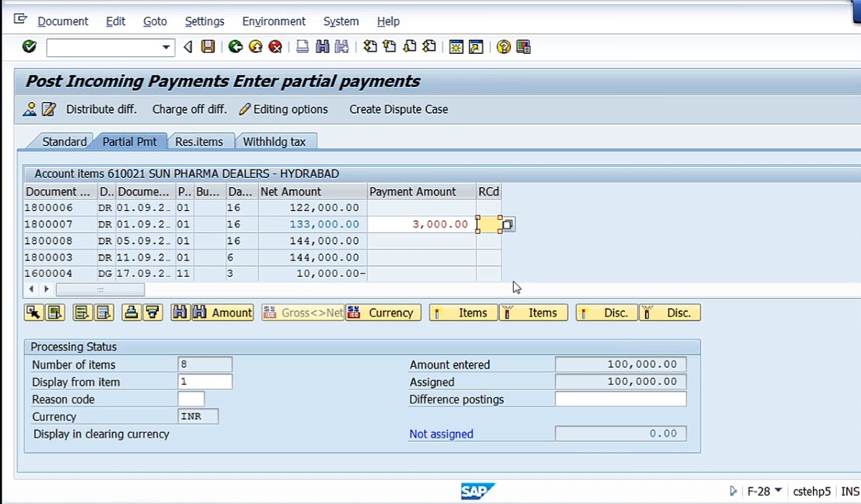Viewport: 861px width, 504px height.
Task: Open the command field dropdown arrow
Action: pos(166,47)
